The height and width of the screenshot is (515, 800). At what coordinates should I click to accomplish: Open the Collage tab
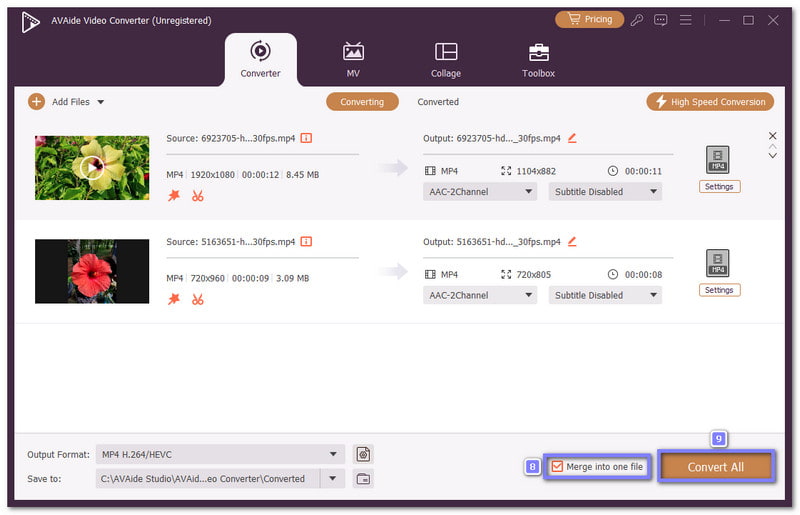pos(445,60)
